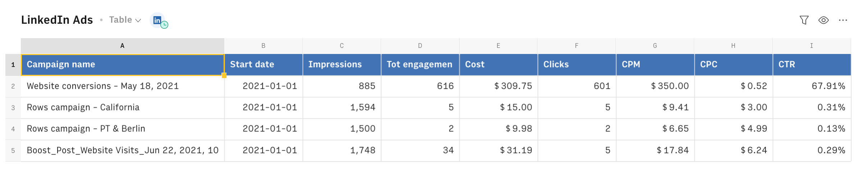Click the $6.24 CPC cell
The height and width of the screenshot is (177, 868).
[x=734, y=150]
